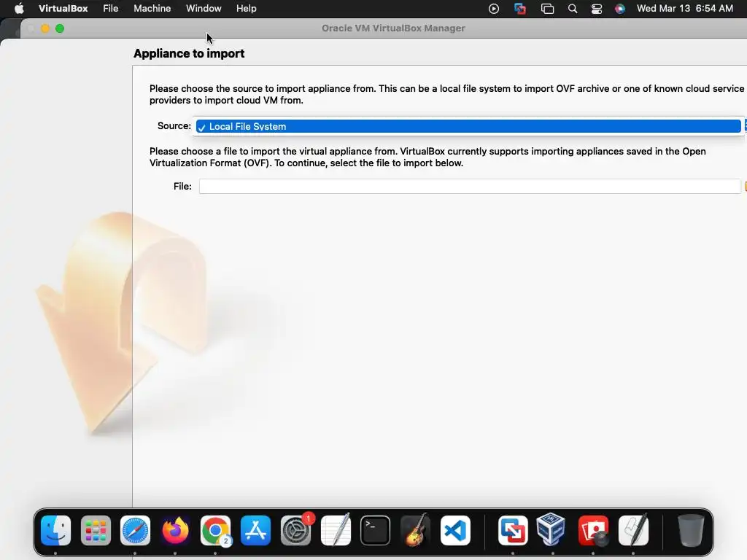Click the VMware Fusion menu bar icon
Image resolution: width=747 pixels, height=560 pixels.
(x=520, y=9)
